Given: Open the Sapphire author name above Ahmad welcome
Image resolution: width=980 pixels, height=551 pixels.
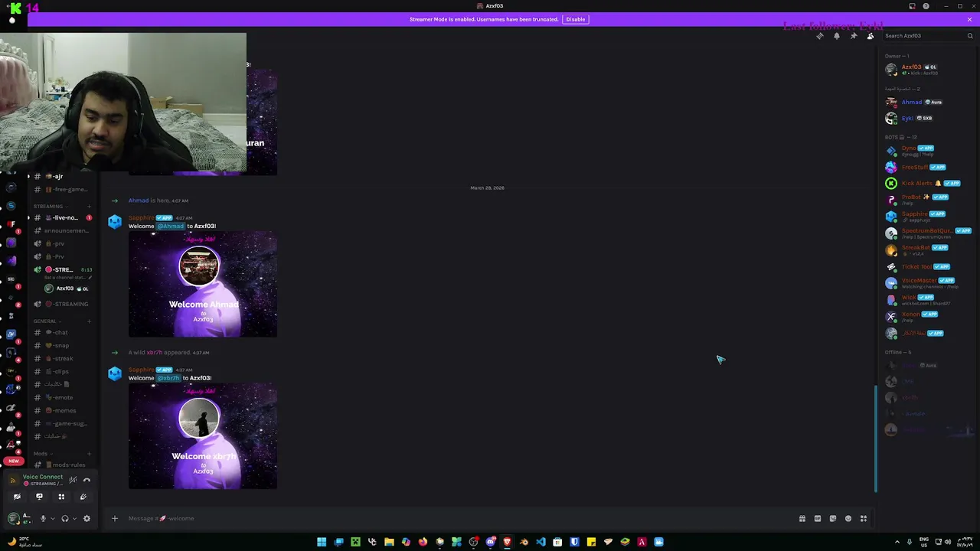Looking at the screenshot, I should [x=141, y=218].
